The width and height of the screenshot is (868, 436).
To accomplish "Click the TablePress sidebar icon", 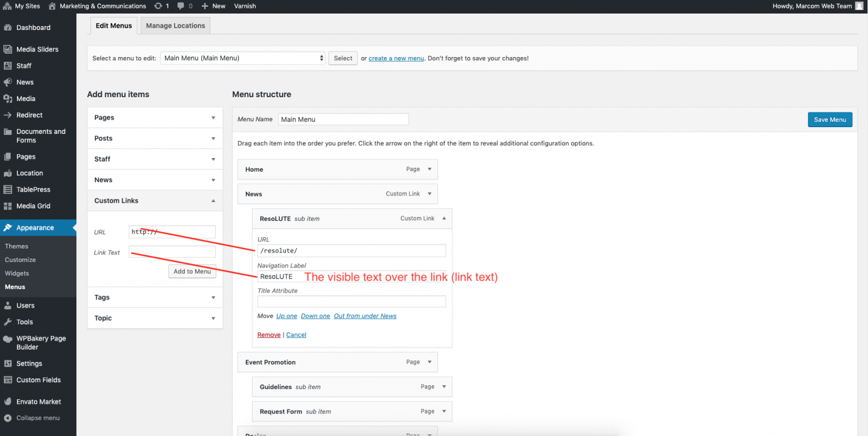I will click(8, 190).
